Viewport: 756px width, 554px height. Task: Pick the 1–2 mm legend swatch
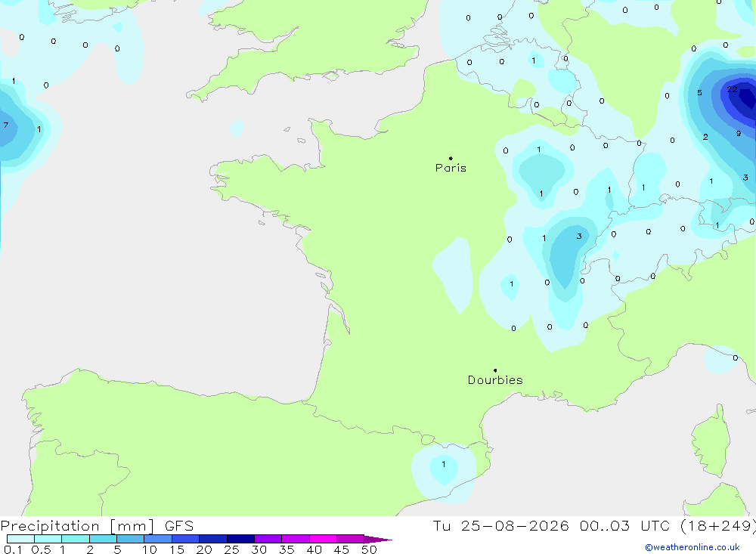pyautogui.click(x=76, y=539)
